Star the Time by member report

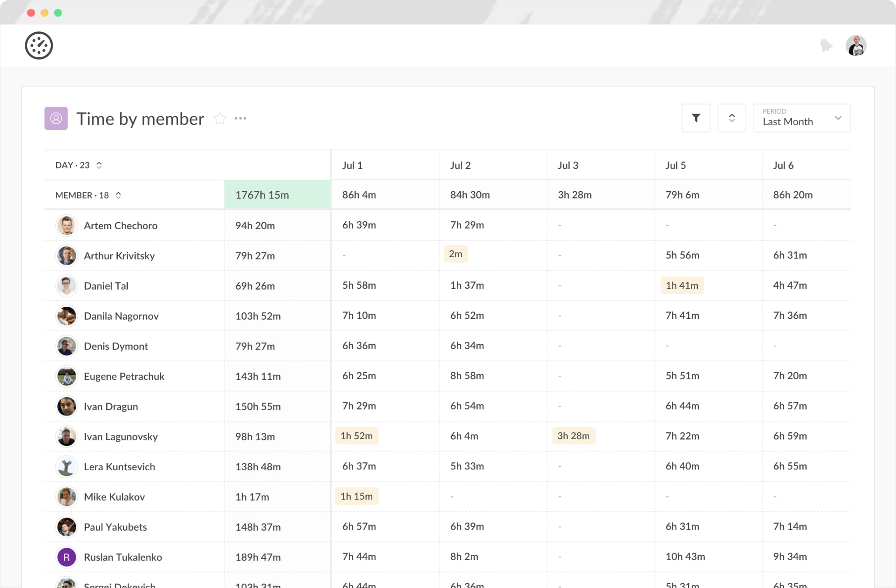pos(220,119)
